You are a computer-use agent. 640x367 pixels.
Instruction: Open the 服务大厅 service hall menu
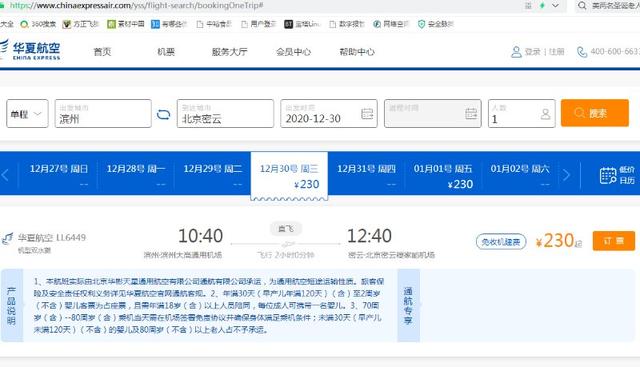(x=229, y=52)
